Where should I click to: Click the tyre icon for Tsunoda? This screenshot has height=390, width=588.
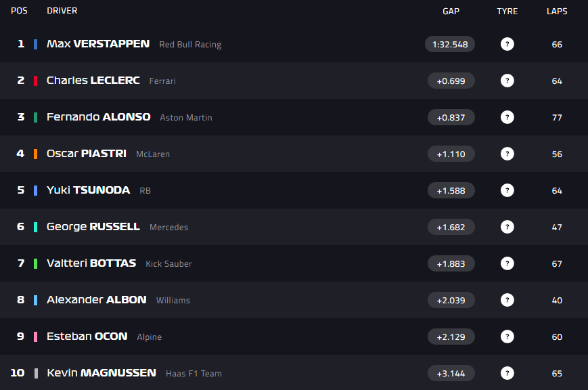pyautogui.click(x=507, y=191)
